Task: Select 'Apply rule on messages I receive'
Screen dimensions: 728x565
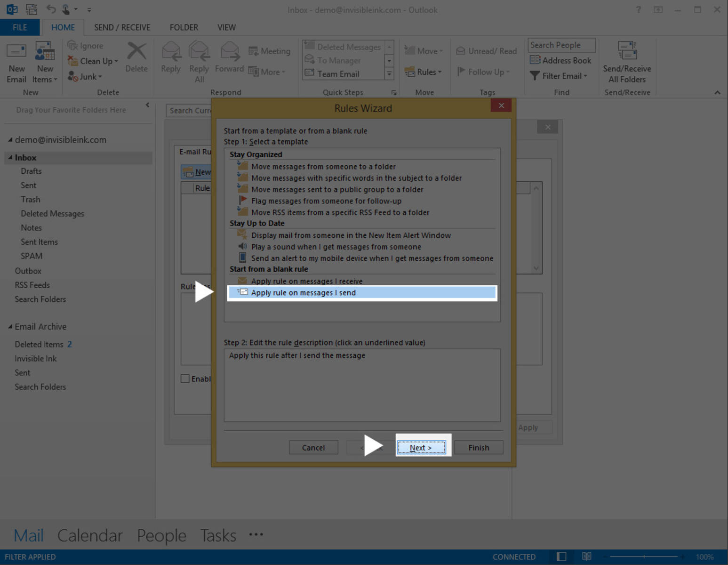Action: coord(307,281)
